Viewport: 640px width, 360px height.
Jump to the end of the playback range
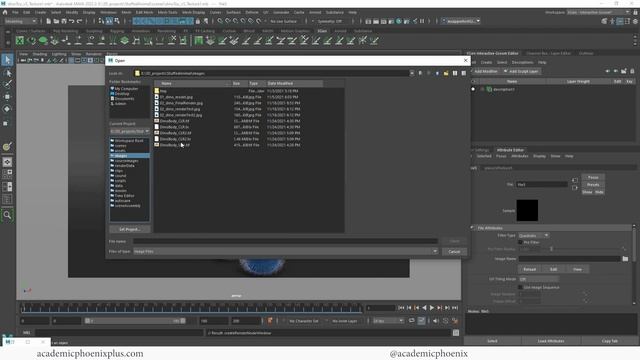tap(455, 308)
